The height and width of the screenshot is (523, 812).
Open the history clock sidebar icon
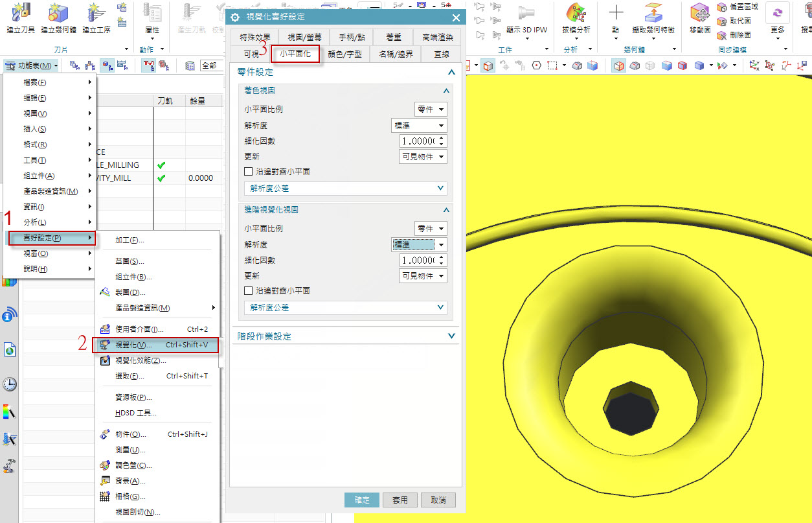point(10,384)
